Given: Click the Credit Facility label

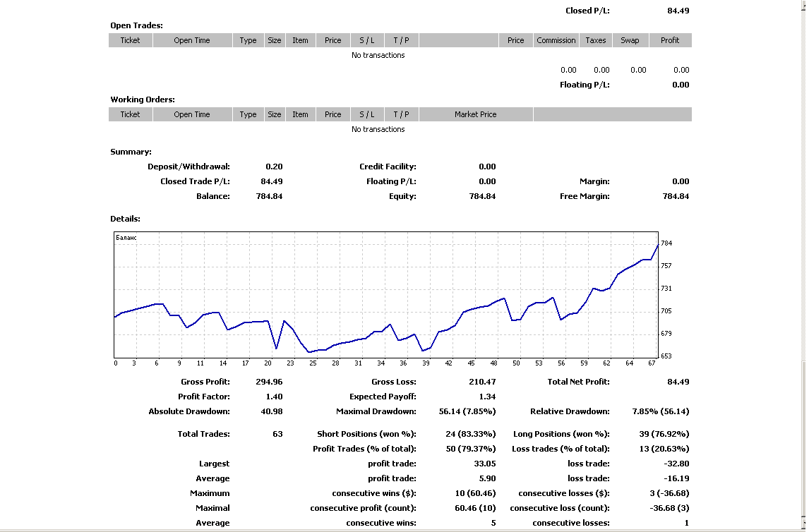Looking at the screenshot, I should coord(388,167).
